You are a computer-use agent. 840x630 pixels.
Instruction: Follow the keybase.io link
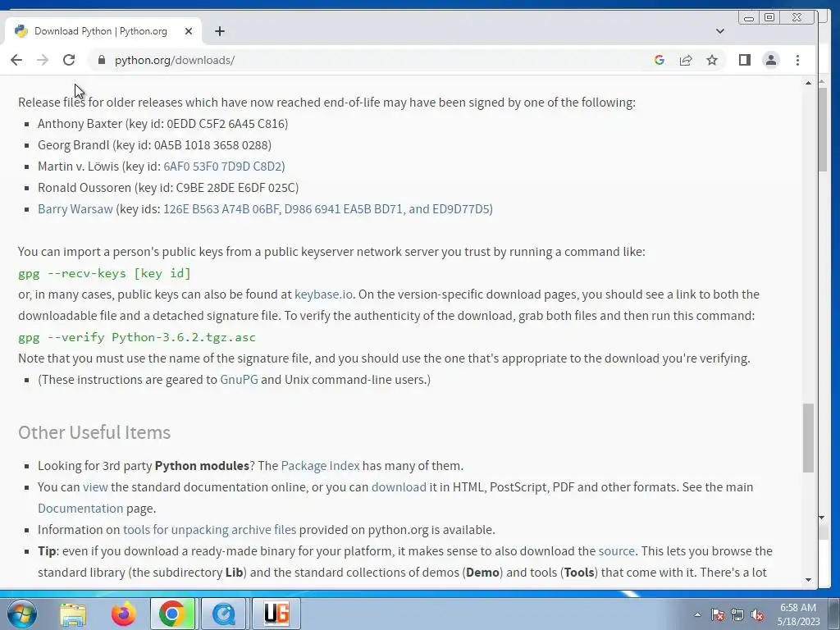323,294
